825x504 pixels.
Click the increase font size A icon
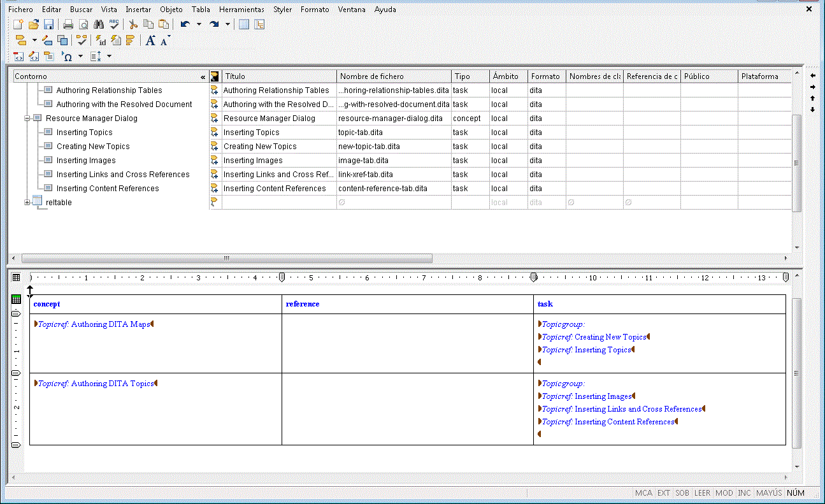150,40
